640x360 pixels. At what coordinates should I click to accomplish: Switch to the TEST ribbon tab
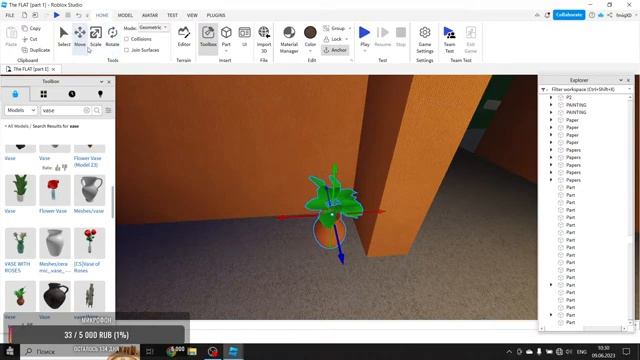(172, 15)
